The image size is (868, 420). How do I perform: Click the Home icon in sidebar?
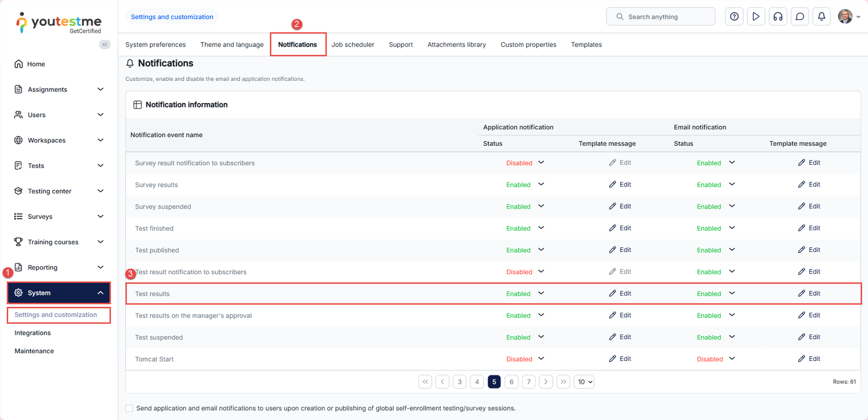click(x=18, y=64)
